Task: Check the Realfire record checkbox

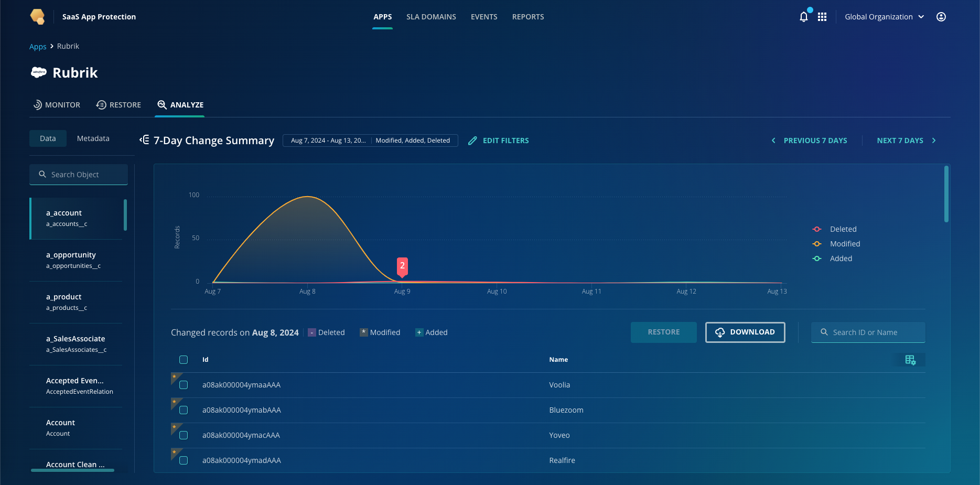Action: tap(184, 460)
